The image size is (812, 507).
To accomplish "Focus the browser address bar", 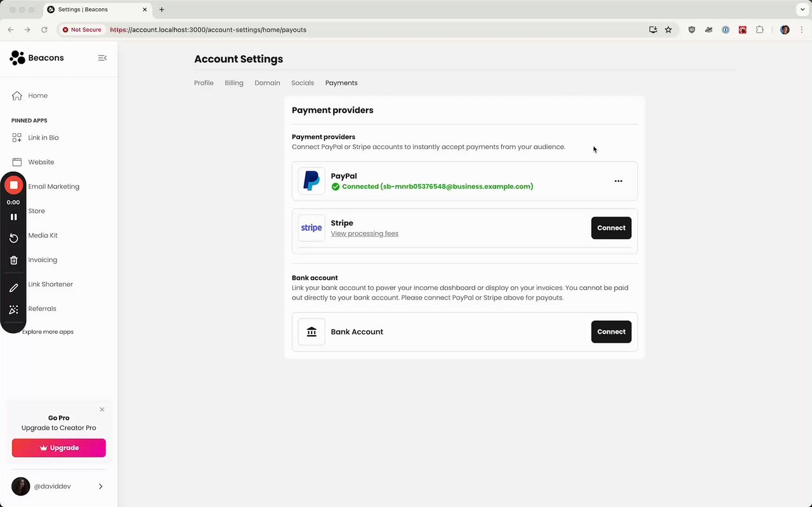I will click(x=381, y=30).
